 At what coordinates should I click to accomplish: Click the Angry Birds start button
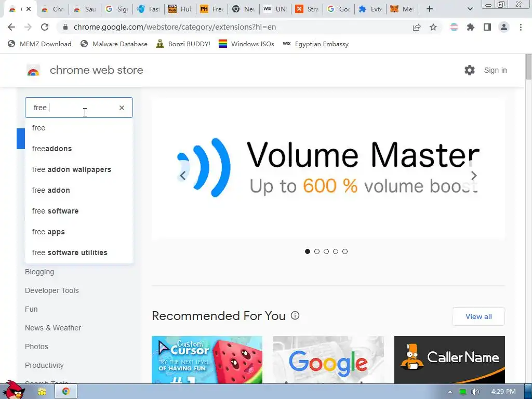coord(14,390)
